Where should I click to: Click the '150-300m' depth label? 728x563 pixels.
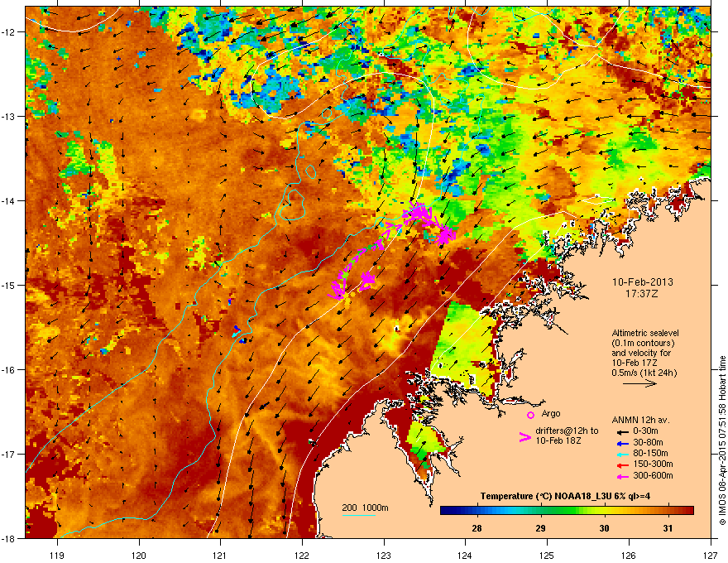(653, 464)
